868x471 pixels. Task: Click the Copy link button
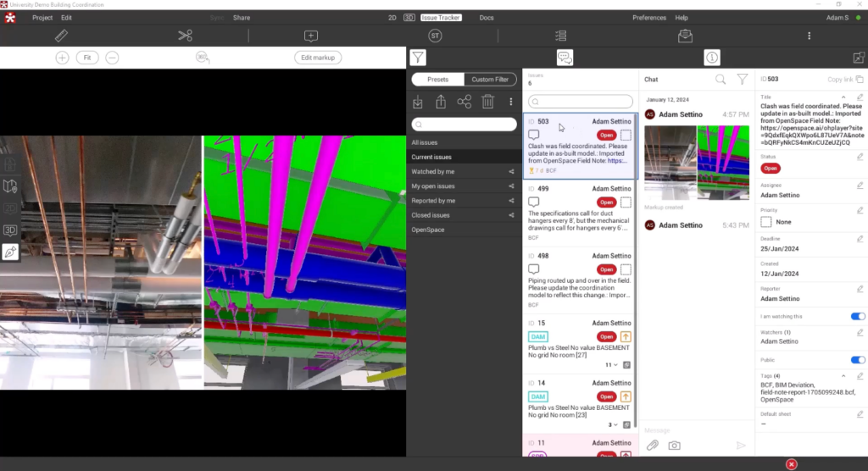[x=845, y=80]
